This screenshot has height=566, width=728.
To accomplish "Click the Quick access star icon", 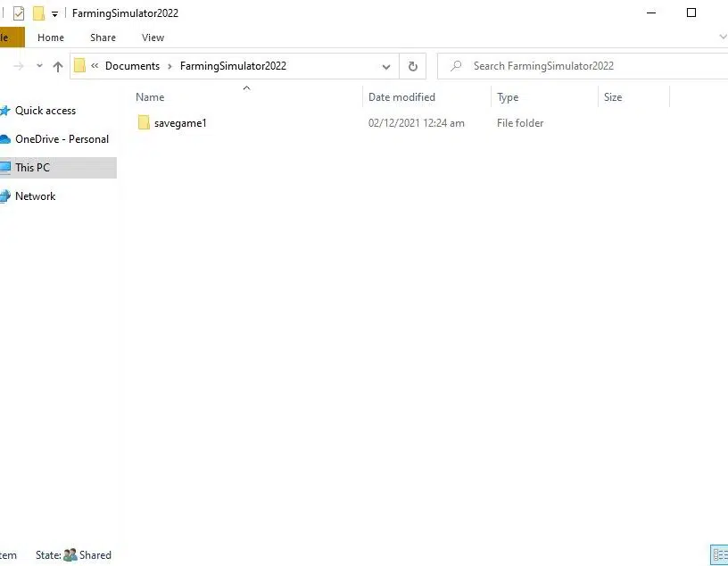I will tap(5, 111).
